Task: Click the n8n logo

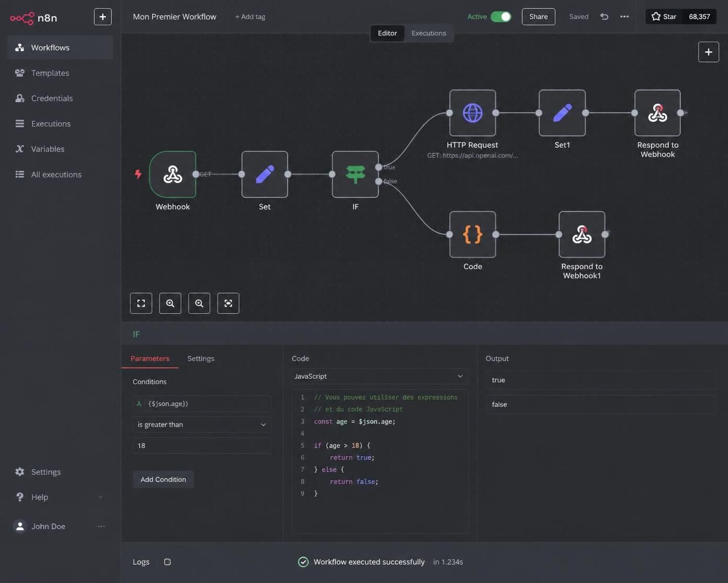Action: point(34,18)
